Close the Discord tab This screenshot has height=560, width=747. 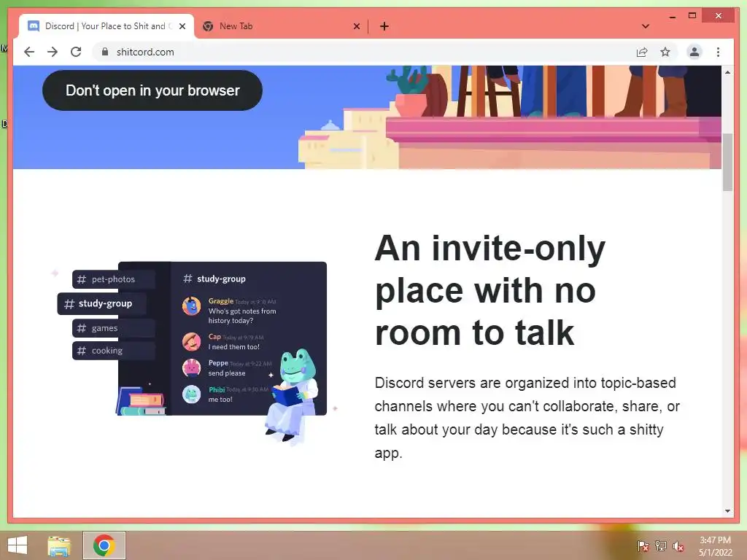(182, 26)
